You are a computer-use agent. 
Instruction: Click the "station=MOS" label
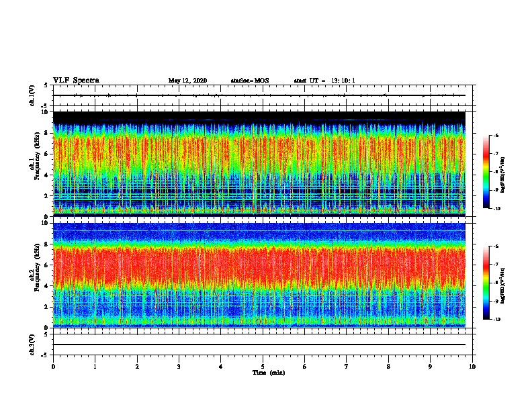[x=250, y=81]
